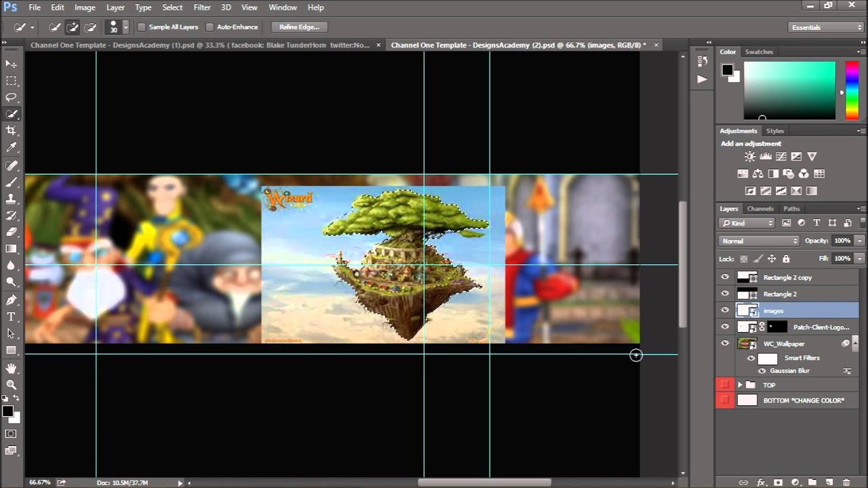Click the Add to selection brush option

(72, 27)
